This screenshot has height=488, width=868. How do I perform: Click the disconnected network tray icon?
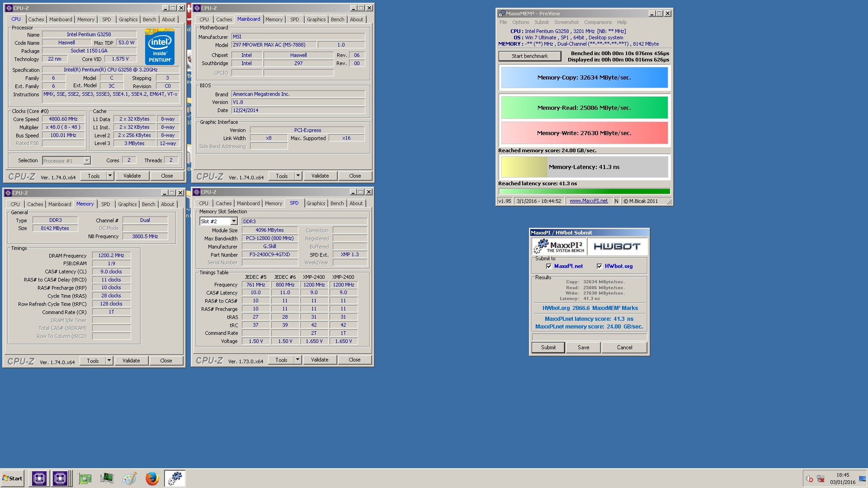(821, 479)
